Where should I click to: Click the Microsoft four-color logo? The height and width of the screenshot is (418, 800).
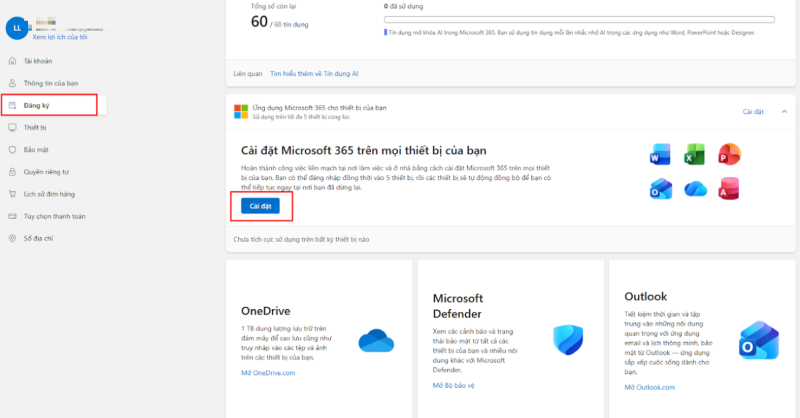point(241,111)
